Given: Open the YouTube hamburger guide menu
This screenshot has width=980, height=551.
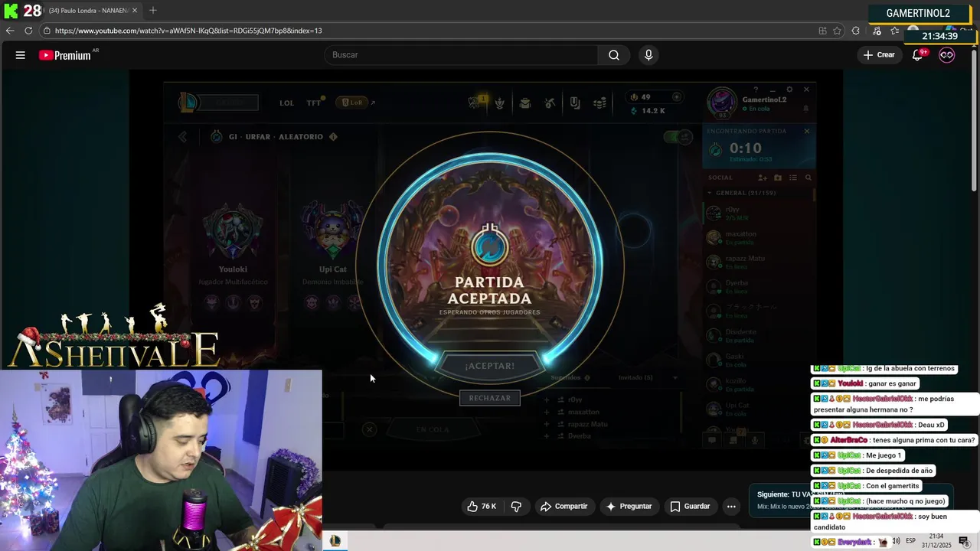Looking at the screenshot, I should tap(21, 55).
